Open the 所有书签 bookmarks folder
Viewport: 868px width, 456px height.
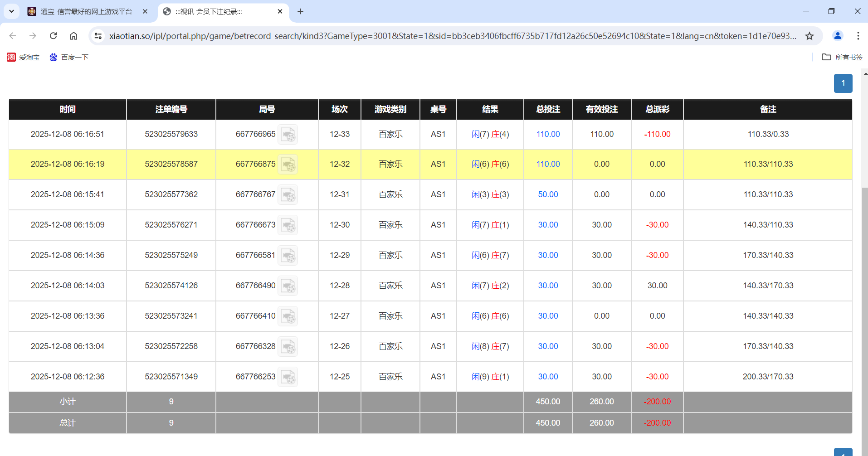(x=842, y=57)
